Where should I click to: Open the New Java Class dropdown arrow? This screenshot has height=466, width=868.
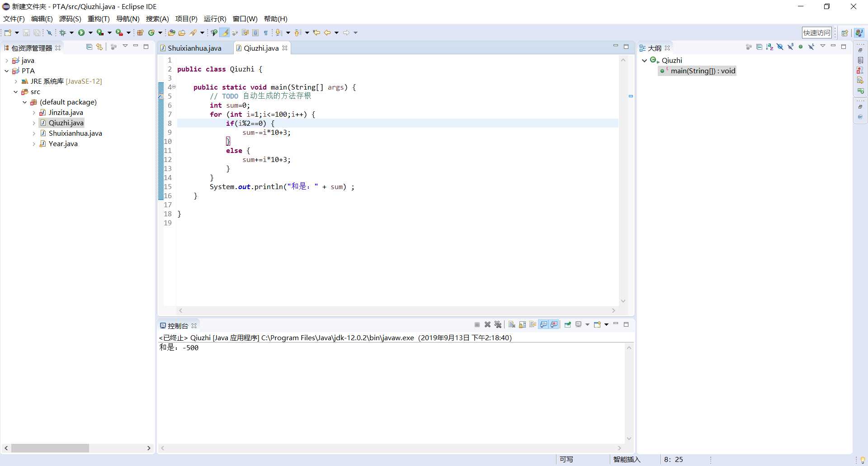160,33
